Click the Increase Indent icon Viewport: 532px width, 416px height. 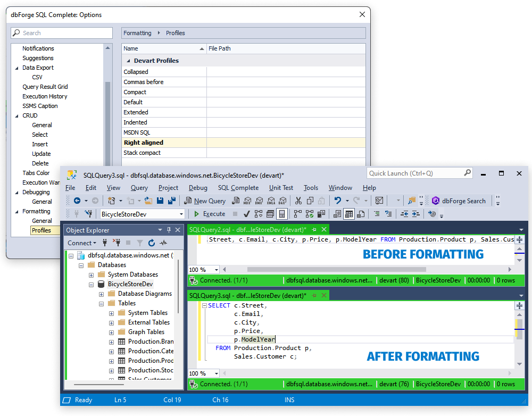click(415, 214)
